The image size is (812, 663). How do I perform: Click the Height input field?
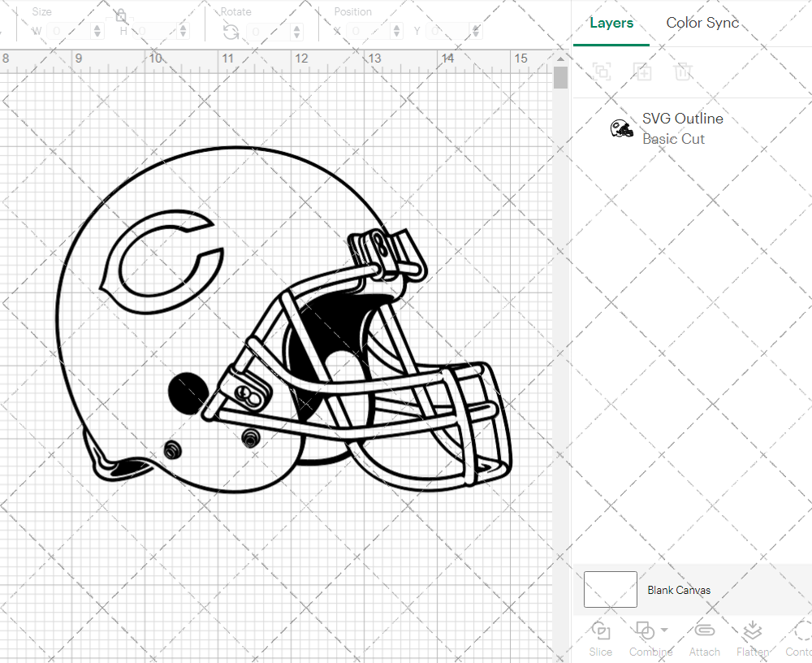click(x=155, y=31)
